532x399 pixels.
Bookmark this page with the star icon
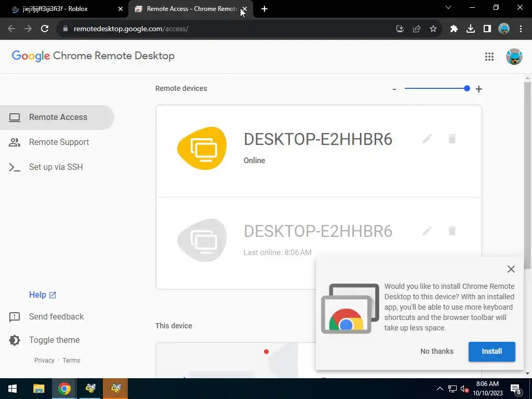coord(433,29)
